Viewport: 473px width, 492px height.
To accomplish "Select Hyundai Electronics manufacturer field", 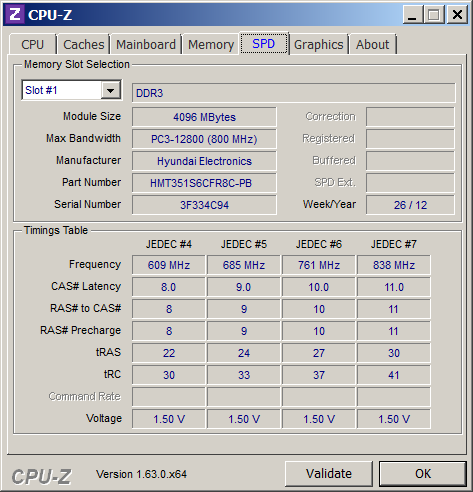I will 204,161.
